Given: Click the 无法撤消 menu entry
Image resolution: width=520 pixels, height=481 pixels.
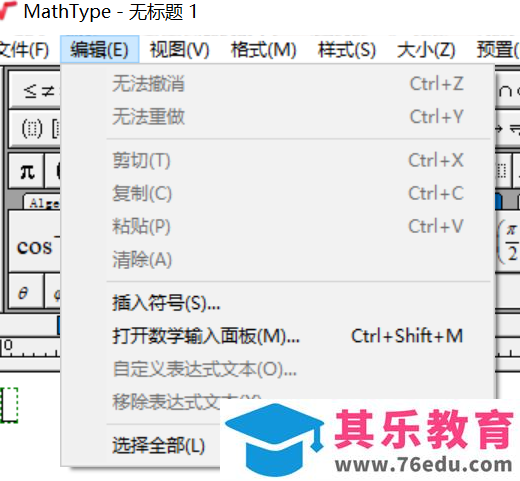Looking at the screenshot, I should coord(278,83).
